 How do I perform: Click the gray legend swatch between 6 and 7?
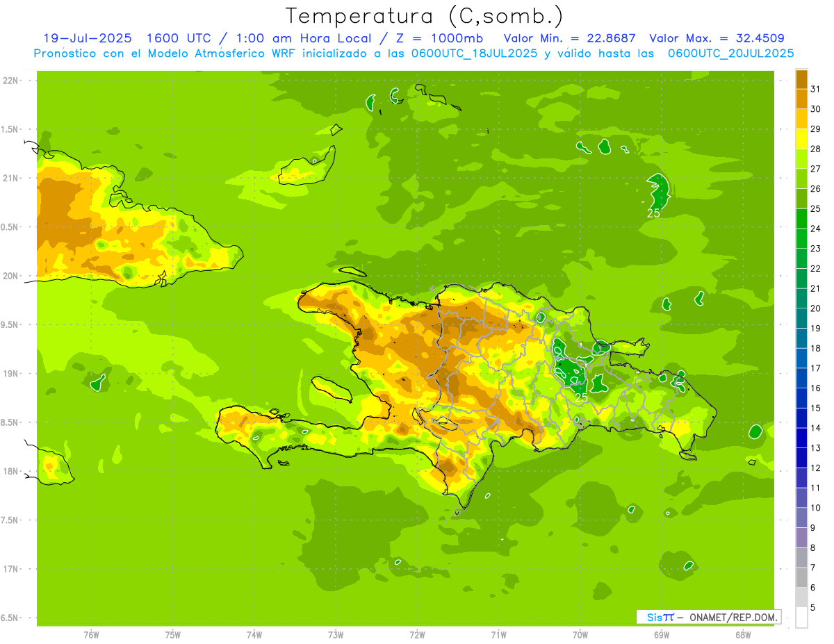(x=801, y=578)
